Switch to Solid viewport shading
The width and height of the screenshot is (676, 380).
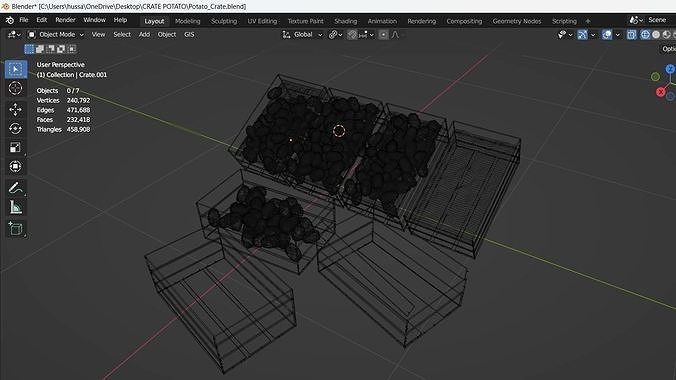[x=656, y=35]
